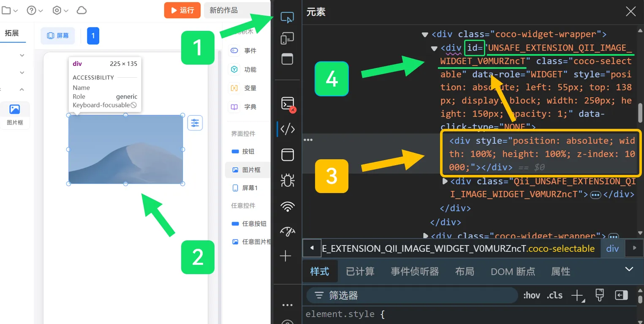The width and height of the screenshot is (644, 324).
Task: Open the Performance gauge icon panel
Action: (x=288, y=231)
